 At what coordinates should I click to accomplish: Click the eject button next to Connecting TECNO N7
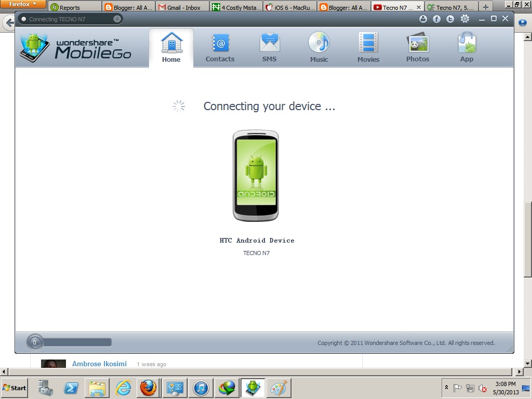[x=117, y=19]
